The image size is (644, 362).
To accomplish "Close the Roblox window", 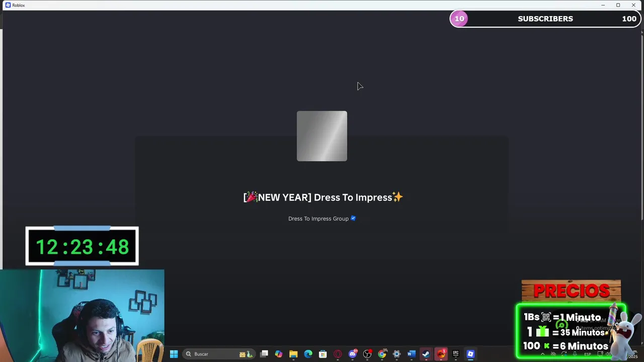I will pyautogui.click(x=633, y=5).
